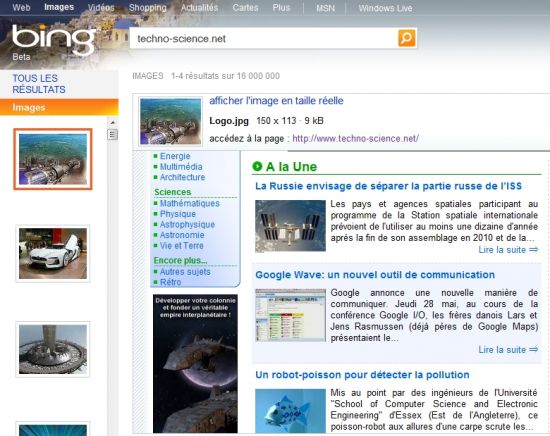Open the Vie et Terre category link
550x436 pixels.
pos(182,246)
